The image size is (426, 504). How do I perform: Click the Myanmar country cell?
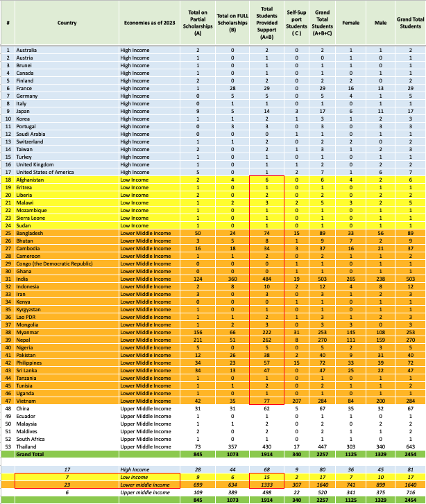tap(67, 332)
